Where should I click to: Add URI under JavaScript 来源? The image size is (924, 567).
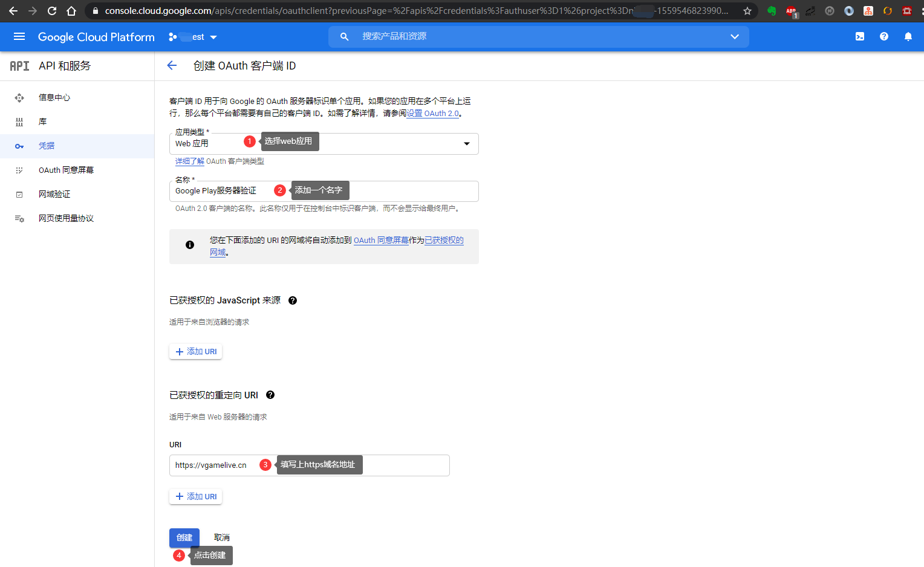[x=196, y=352]
